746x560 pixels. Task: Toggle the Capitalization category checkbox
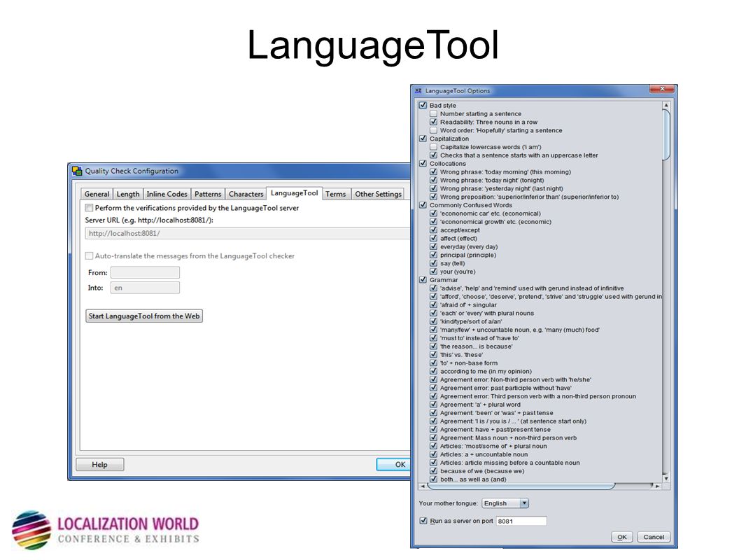point(423,139)
